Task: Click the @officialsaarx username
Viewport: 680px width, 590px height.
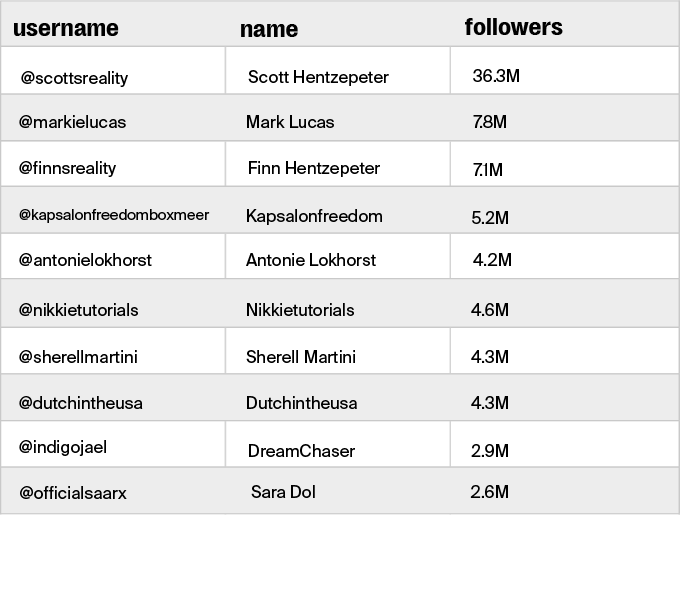Action: pyautogui.click(x=72, y=493)
